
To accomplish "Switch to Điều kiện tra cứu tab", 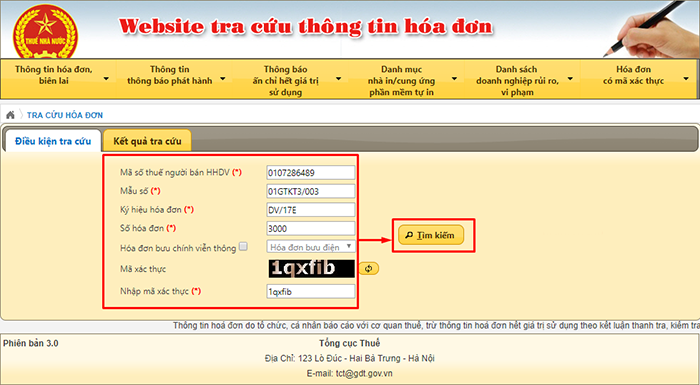I will 53,141.
